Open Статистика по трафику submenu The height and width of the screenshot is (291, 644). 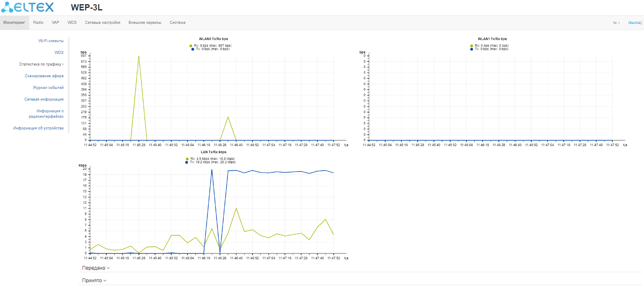pos(41,64)
